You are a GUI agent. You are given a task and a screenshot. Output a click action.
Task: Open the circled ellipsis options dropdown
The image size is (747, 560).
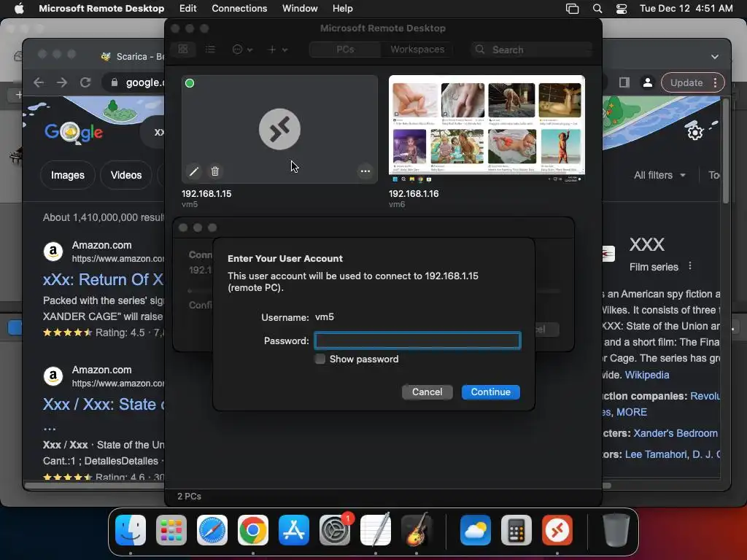tap(242, 49)
